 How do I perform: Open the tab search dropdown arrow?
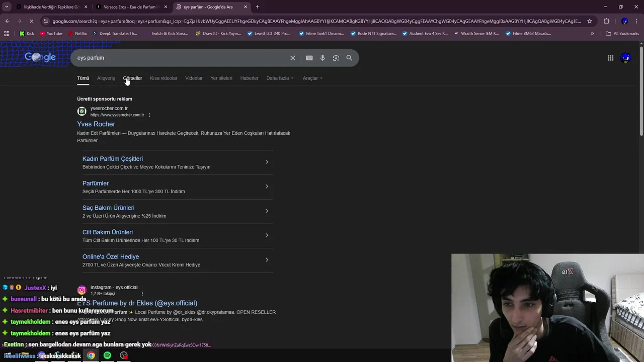[7, 7]
